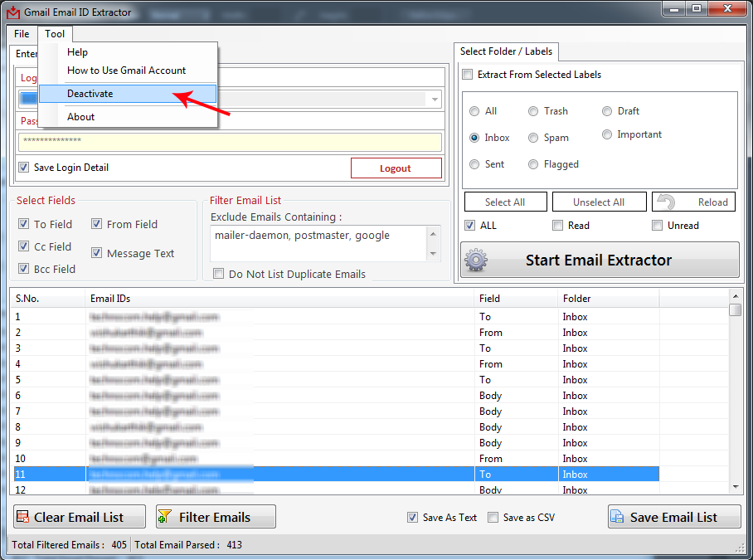Select How to Use Gmail Account
753x560 pixels.
[x=126, y=71]
